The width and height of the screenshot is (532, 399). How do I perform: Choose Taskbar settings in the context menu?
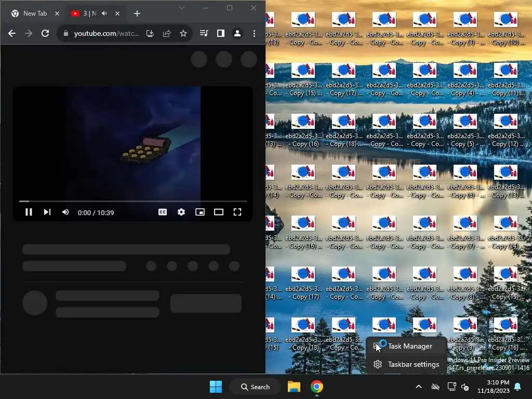pos(406,364)
